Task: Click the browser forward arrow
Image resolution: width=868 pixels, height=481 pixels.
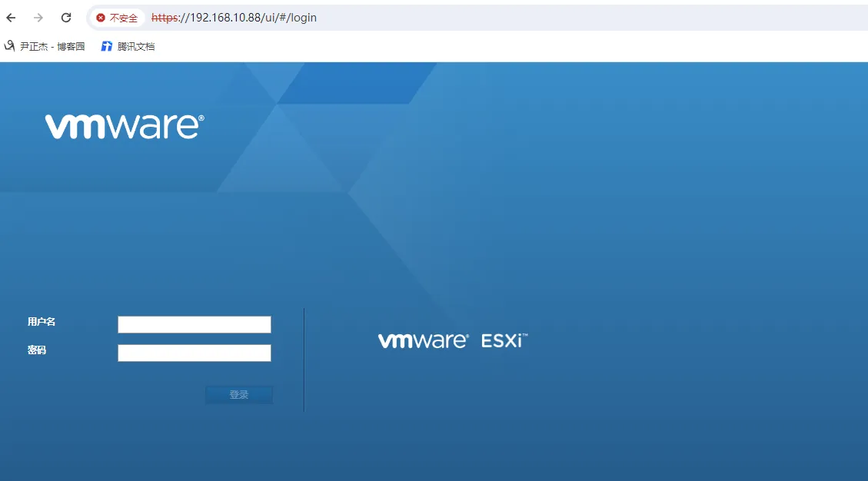Action: 38,18
